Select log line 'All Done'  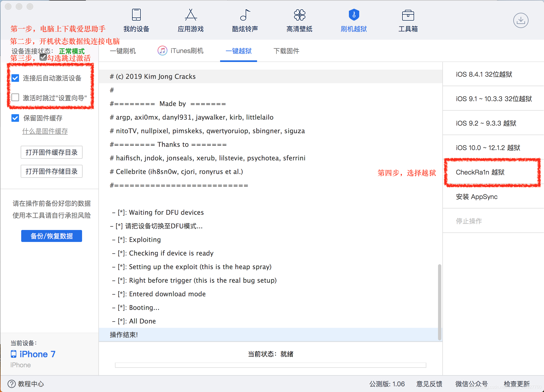pos(271,321)
